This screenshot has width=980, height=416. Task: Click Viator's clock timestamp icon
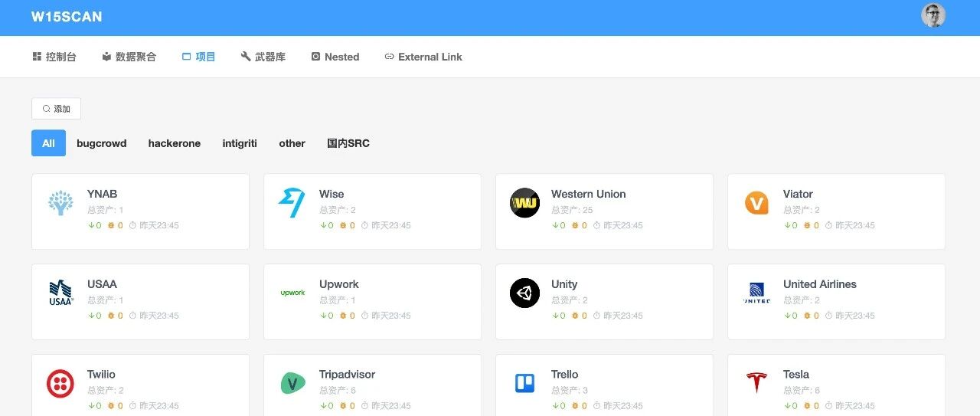(828, 225)
